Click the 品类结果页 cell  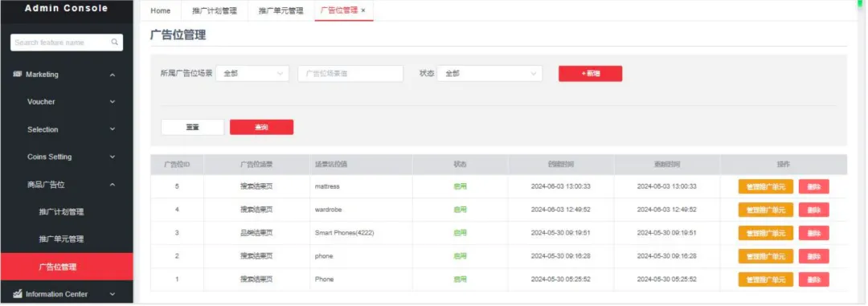(x=256, y=233)
